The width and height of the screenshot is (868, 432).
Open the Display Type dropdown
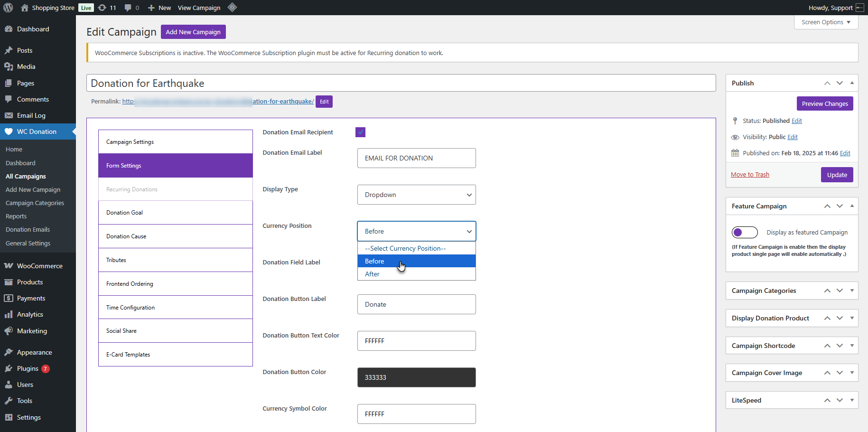pyautogui.click(x=416, y=195)
